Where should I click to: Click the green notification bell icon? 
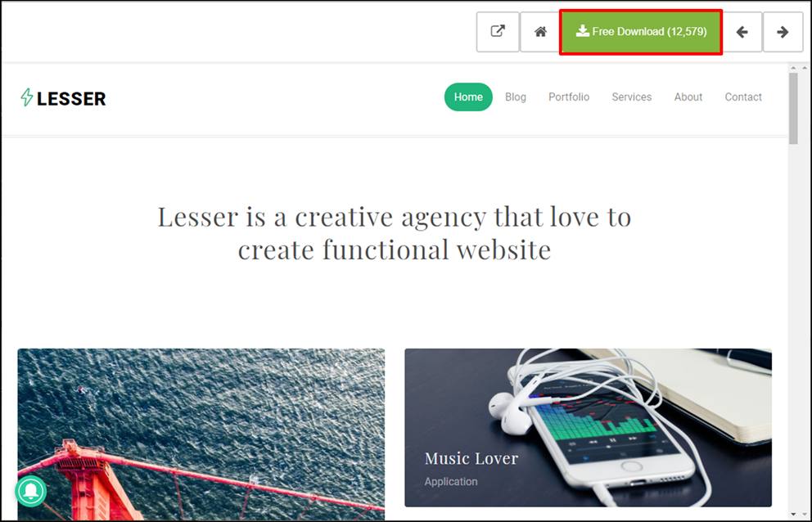(31, 491)
